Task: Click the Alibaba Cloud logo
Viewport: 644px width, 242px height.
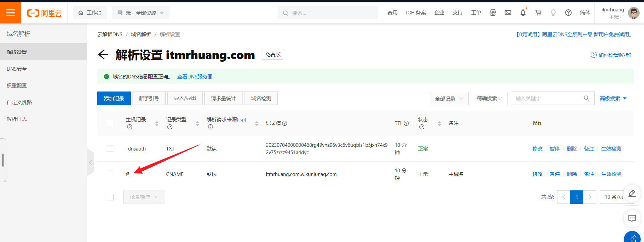Action: [x=44, y=13]
